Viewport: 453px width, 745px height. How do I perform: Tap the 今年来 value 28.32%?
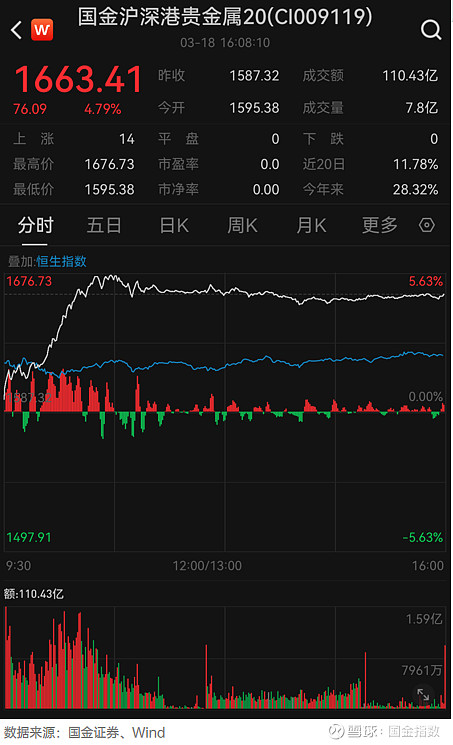click(x=415, y=190)
